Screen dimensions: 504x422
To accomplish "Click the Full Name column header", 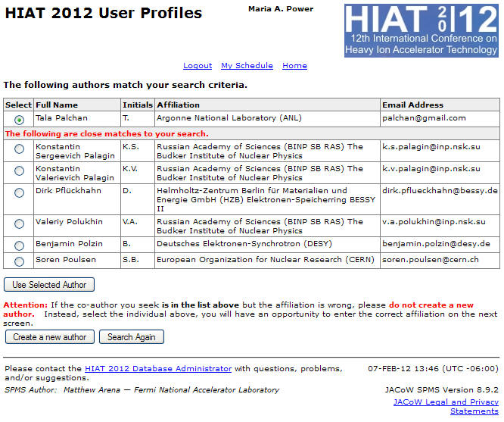I will click(x=77, y=105).
